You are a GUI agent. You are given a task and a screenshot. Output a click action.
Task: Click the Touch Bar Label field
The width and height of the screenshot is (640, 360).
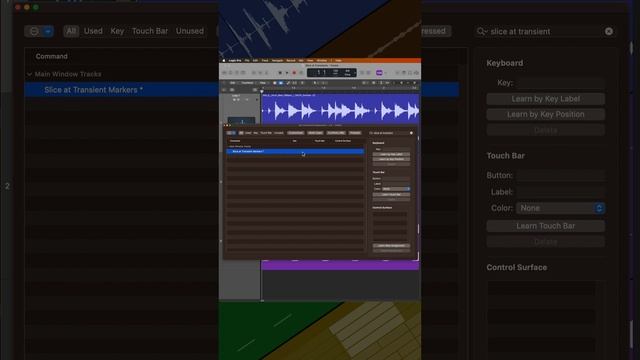click(560, 192)
